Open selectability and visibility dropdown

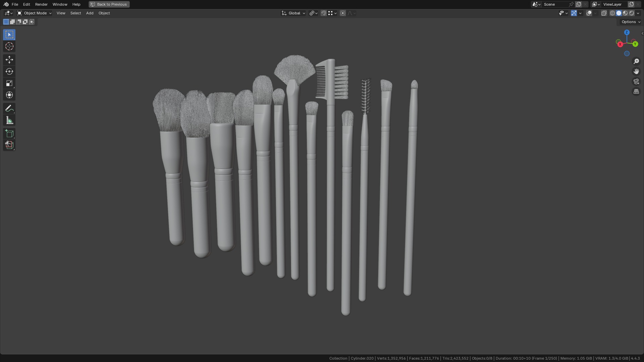563,13
